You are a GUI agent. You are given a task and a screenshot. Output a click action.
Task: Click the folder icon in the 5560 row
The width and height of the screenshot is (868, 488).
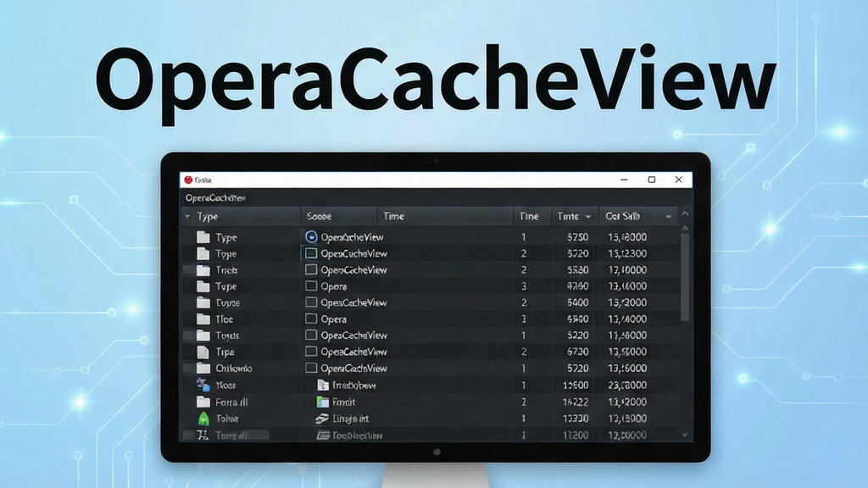tap(203, 319)
